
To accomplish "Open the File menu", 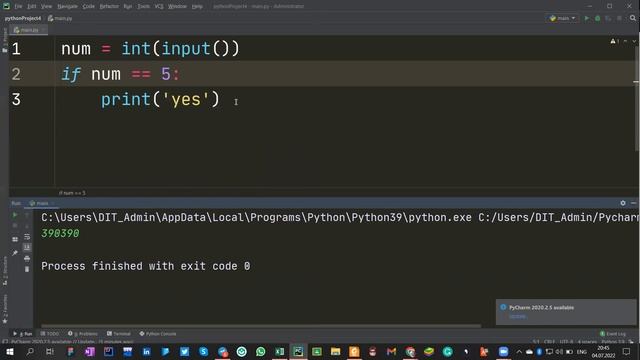I will tap(18, 6).
